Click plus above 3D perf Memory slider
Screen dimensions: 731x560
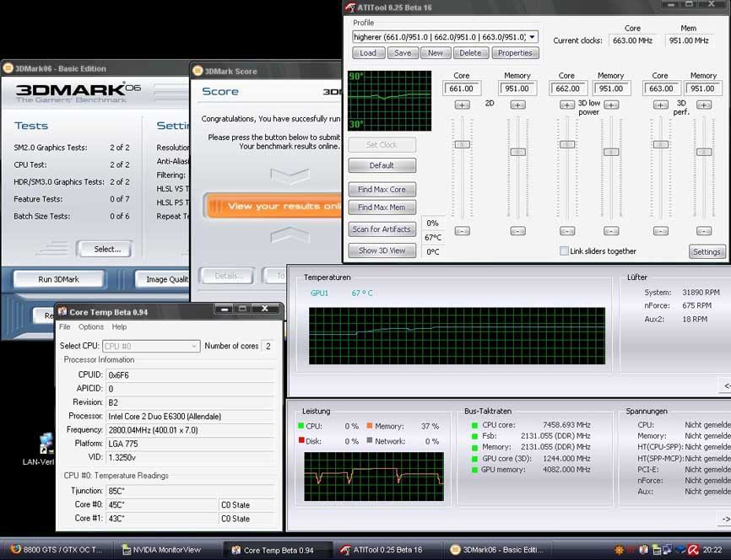click(x=704, y=105)
